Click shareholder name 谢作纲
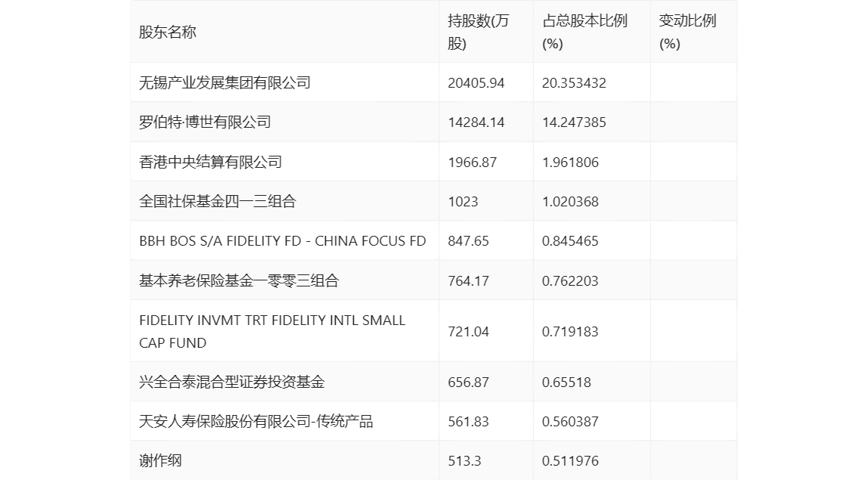 [x=160, y=460]
